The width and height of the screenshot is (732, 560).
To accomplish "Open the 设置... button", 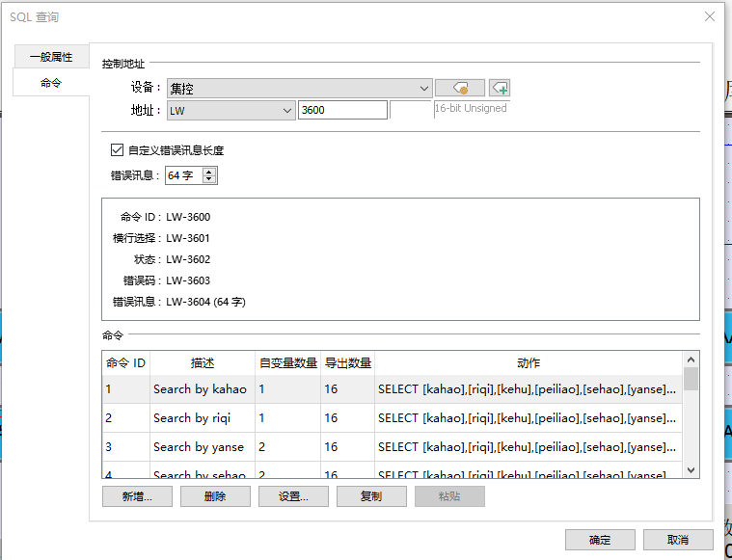I will point(293,496).
